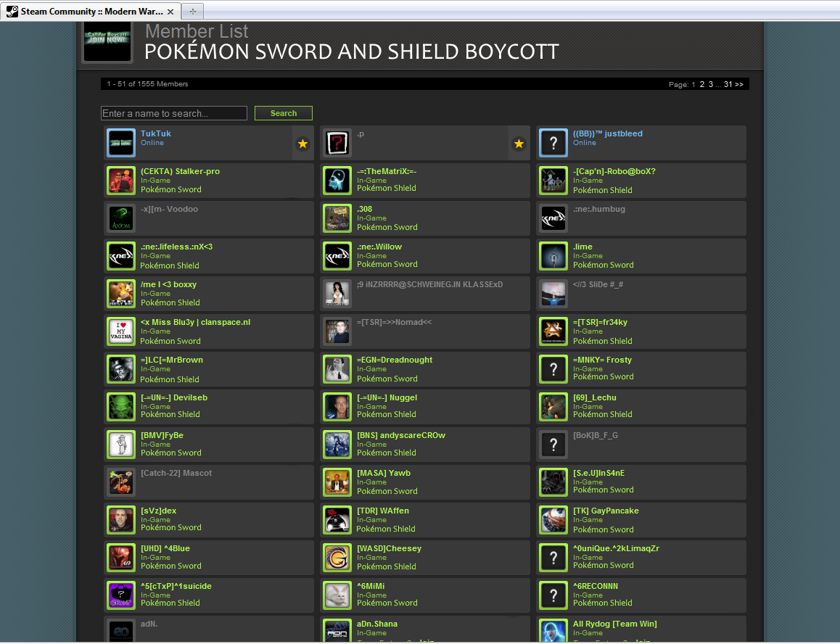Open aDn.Shana name link

tap(377, 624)
